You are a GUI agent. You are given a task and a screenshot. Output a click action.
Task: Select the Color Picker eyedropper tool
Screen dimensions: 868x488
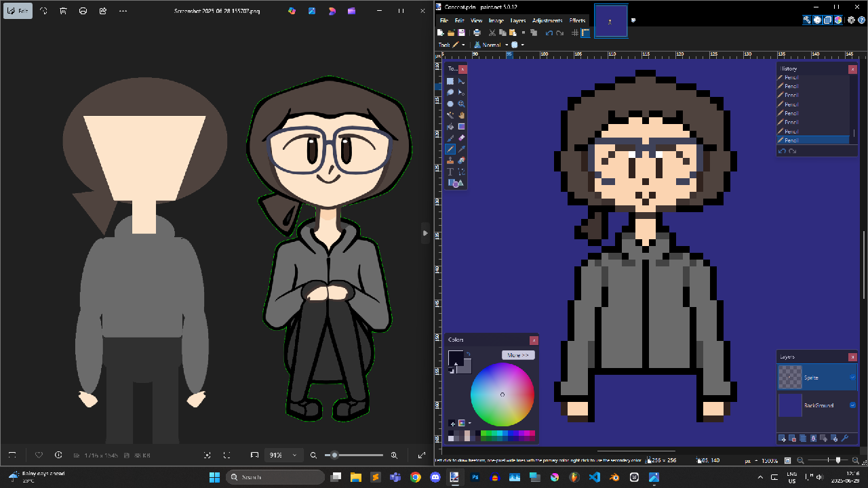tap(461, 149)
